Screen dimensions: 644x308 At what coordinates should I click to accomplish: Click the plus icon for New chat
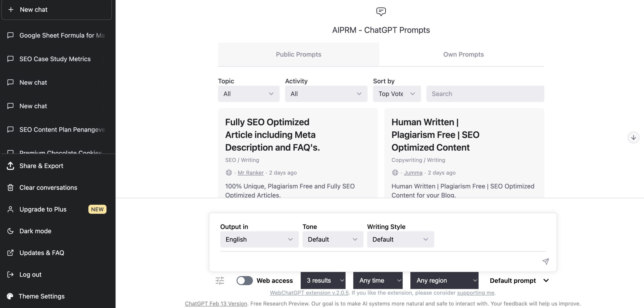pos(11,10)
